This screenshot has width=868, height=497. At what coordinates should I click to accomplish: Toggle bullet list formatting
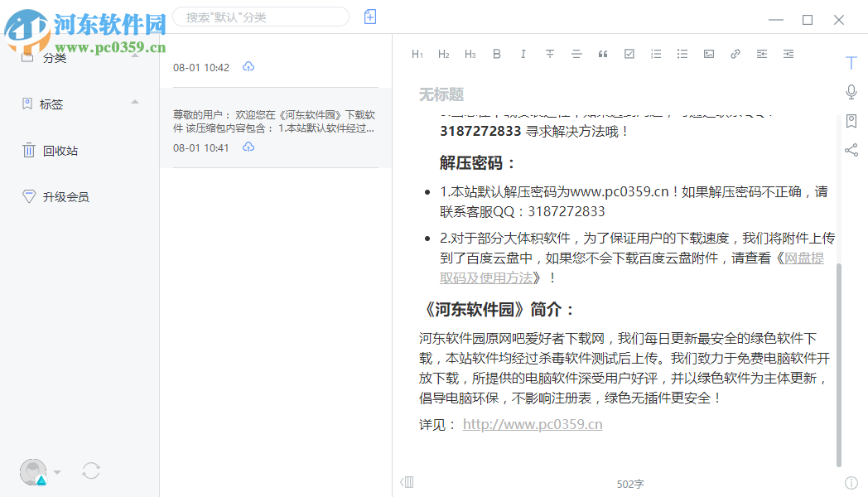[x=682, y=53]
